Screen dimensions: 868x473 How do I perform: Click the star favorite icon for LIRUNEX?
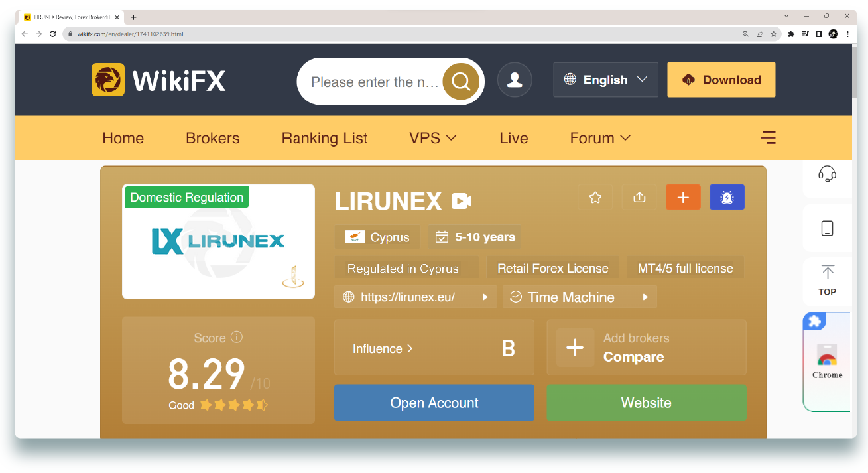point(595,197)
